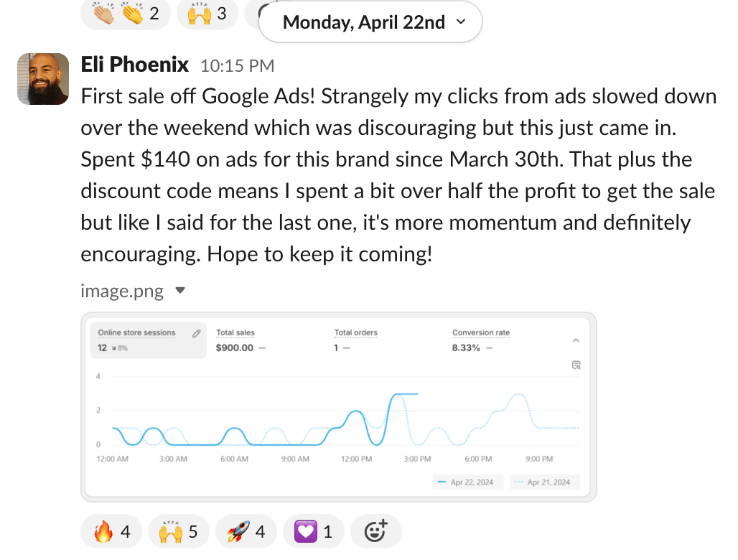The width and height of the screenshot is (738, 560).
Task: Open the Monday, April 22nd date dropdown
Action: coord(370,22)
